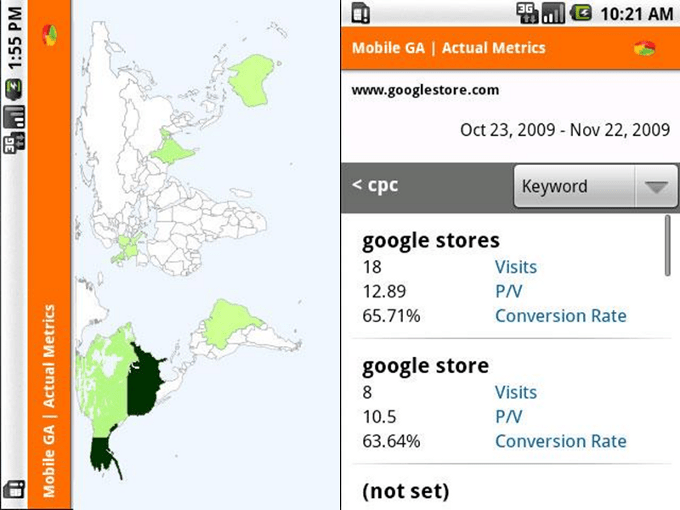The image size is (680, 510).
Task: Tap Conversion Rate under google store
Action: click(x=561, y=441)
